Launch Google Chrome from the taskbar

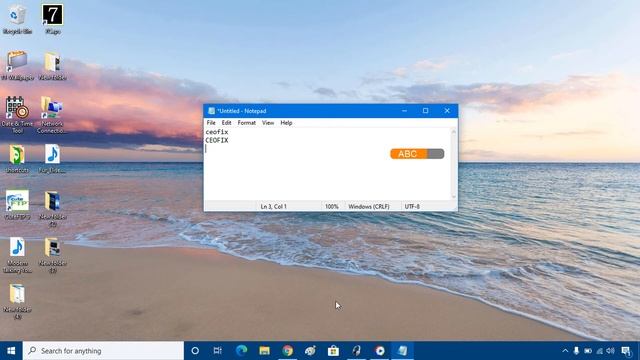[x=288, y=351]
